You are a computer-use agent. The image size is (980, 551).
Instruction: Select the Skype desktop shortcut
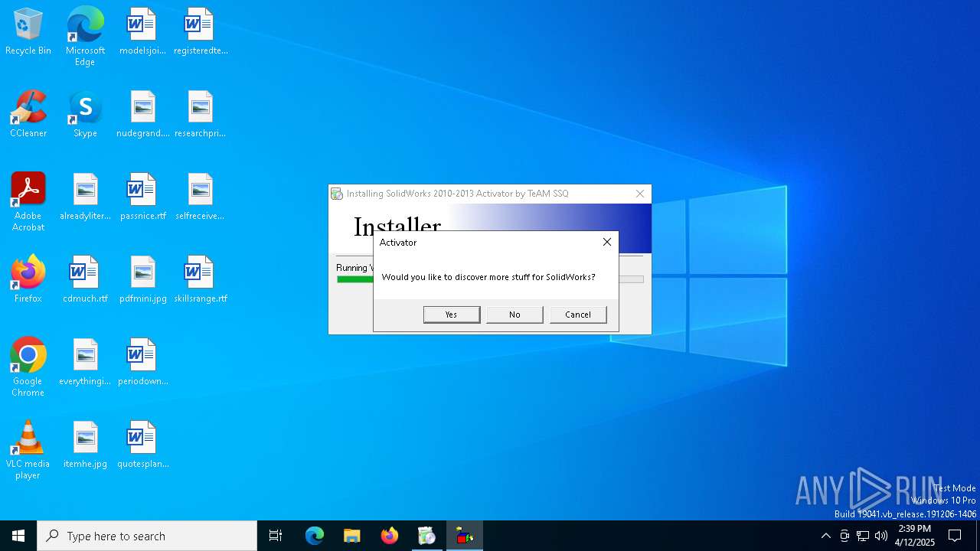tap(85, 115)
